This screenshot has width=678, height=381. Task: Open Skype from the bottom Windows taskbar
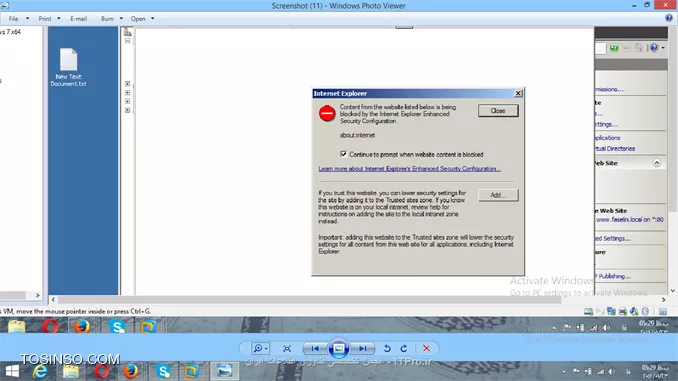pyautogui.click(x=163, y=371)
